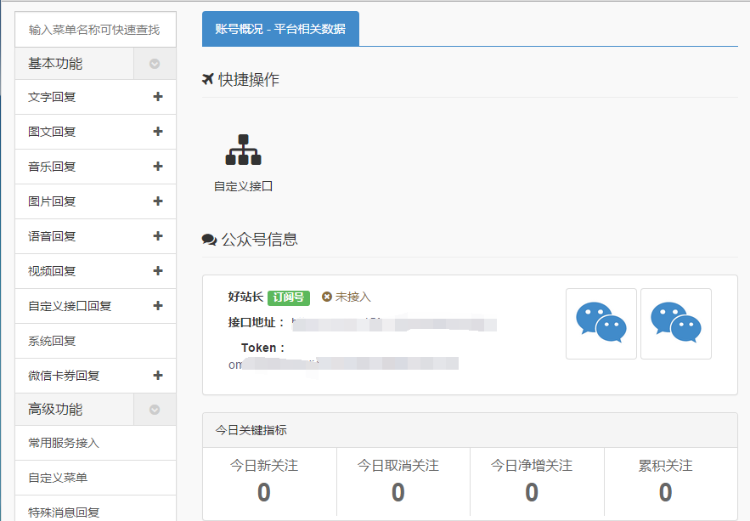Click the 累积关注 metric cell
Screen dimensions: 750x521
click(671, 481)
